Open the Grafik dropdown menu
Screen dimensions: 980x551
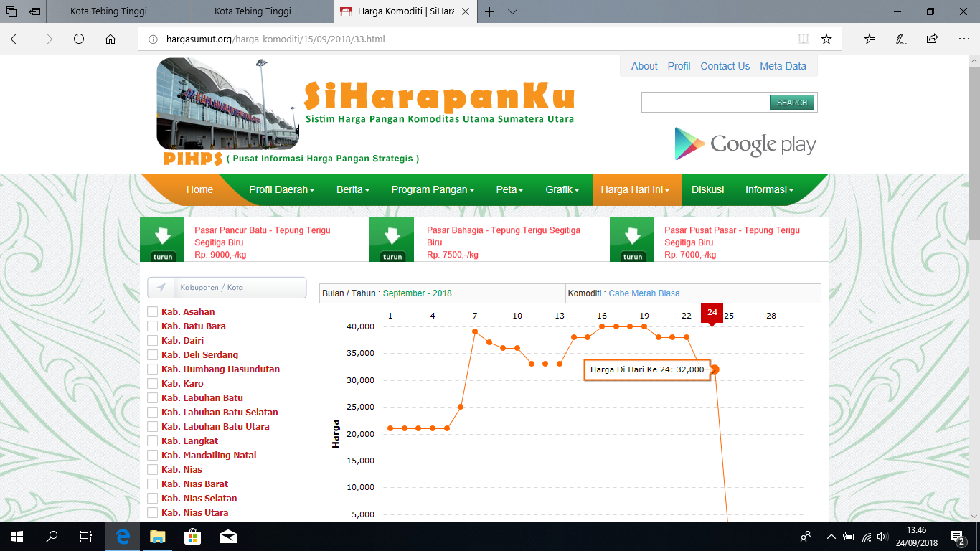tap(562, 190)
